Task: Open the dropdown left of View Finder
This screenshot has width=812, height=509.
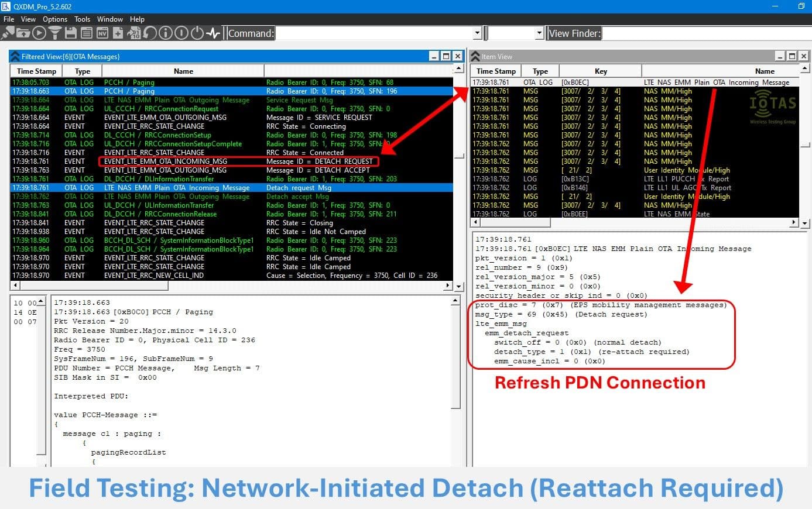Action: 539,33
